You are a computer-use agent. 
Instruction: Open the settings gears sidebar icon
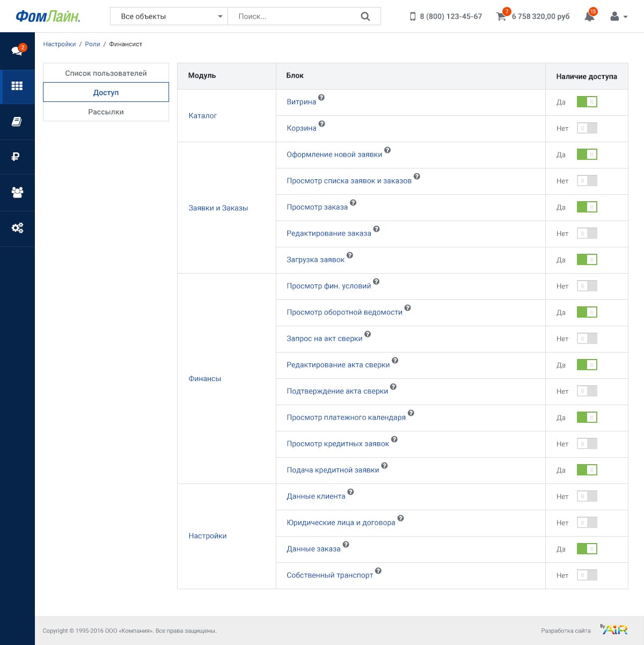click(17, 228)
